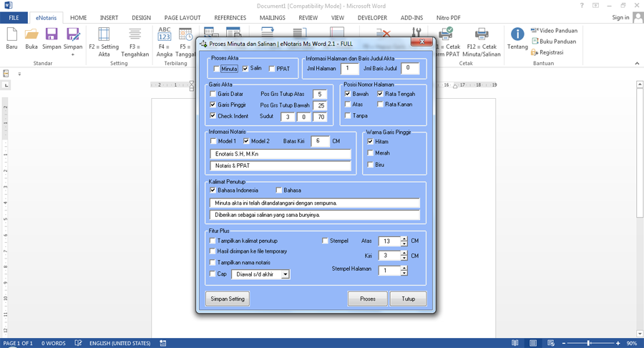Click Cetak PPAT printer icon
The height and width of the screenshot is (348, 644).
(446, 34)
